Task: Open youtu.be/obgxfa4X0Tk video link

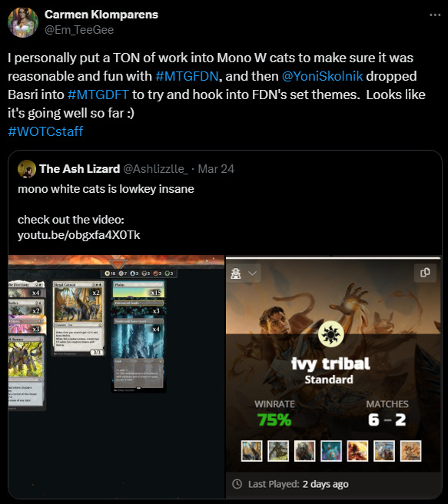Action: (x=78, y=235)
